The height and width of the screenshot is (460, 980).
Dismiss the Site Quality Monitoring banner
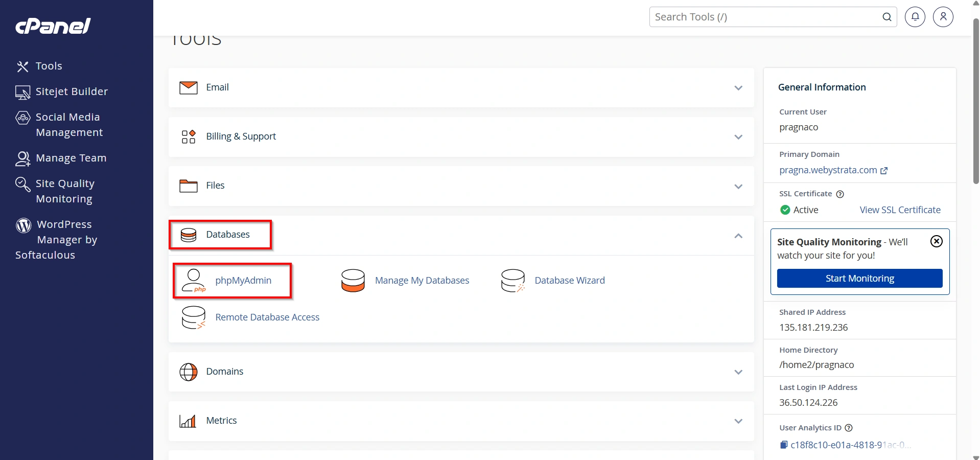[937, 241]
